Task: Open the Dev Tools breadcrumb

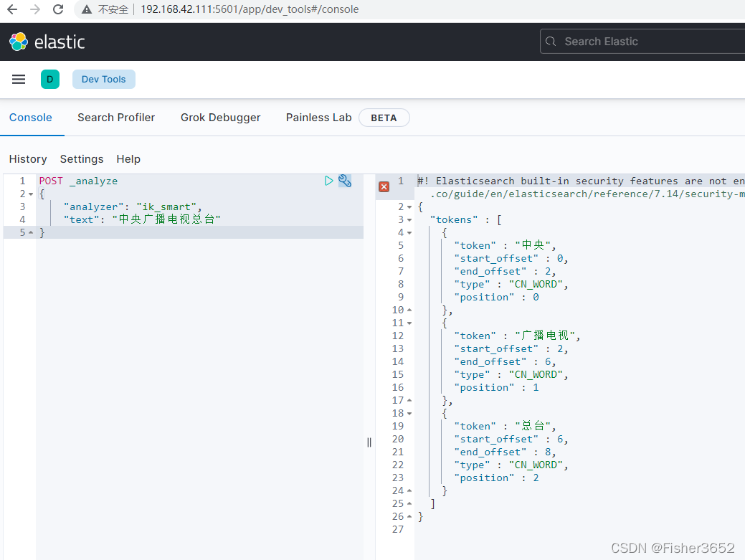Action: pos(103,80)
